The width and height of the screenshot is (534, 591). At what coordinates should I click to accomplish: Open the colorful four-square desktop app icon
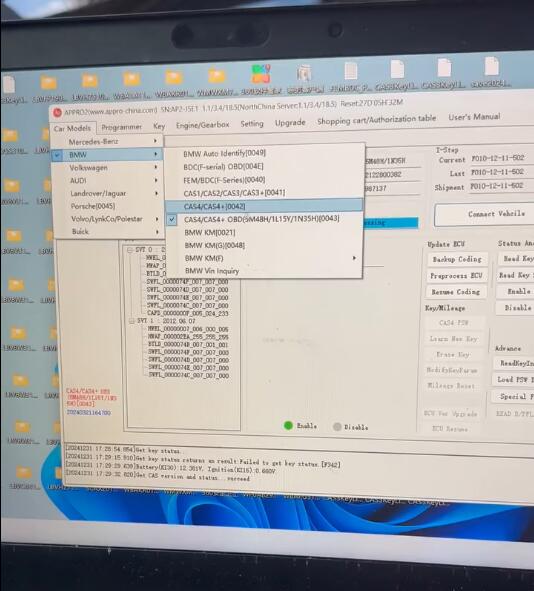[261, 73]
